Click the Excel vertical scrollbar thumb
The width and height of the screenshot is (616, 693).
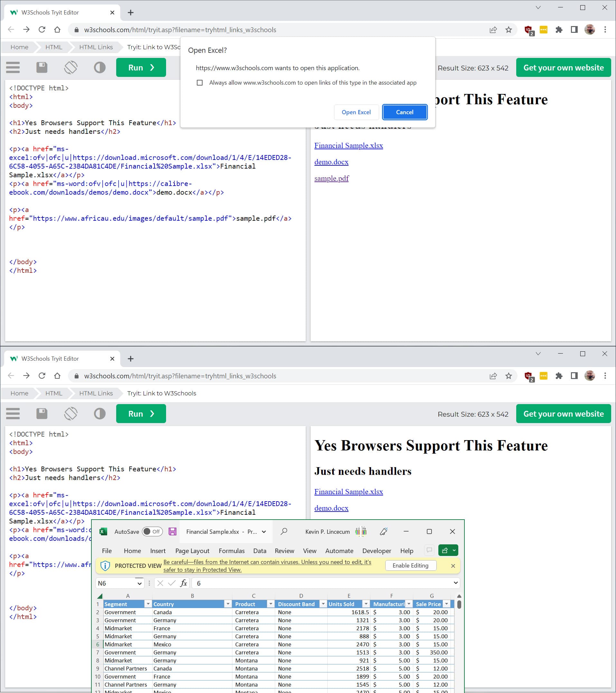(459, 605)
